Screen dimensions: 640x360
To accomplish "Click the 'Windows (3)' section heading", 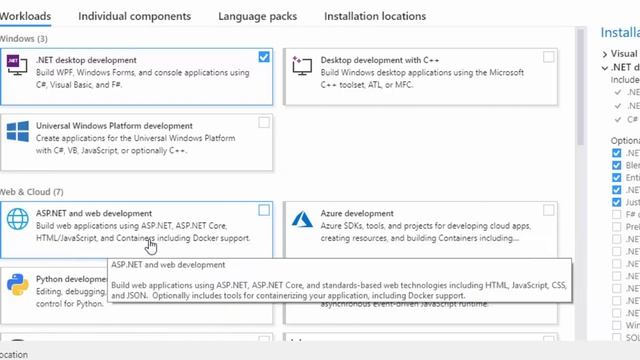I will click(x=24, y=39).
